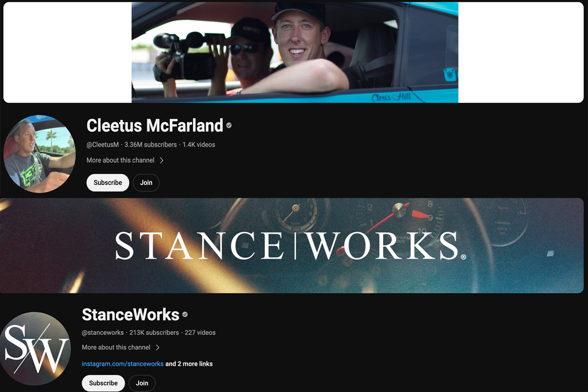Click StanceWorks verified checkmark badge

pyautogui.click(x=185, y=314)
